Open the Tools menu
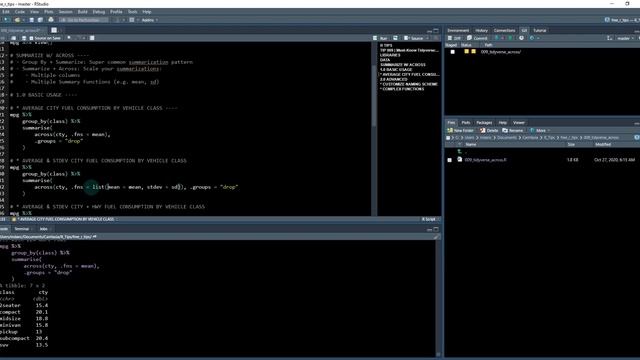The height and width of the screenshot is (360, 640). [x=133, y=12]
